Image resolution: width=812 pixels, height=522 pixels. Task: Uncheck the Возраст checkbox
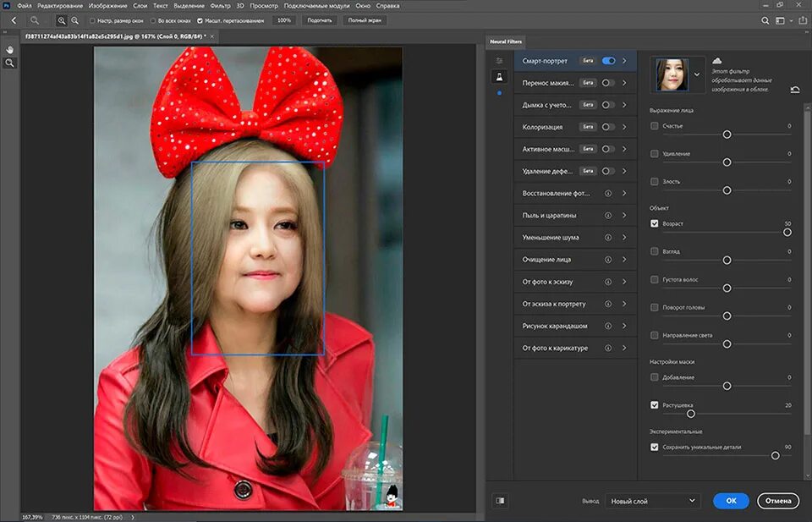(655, 223)
